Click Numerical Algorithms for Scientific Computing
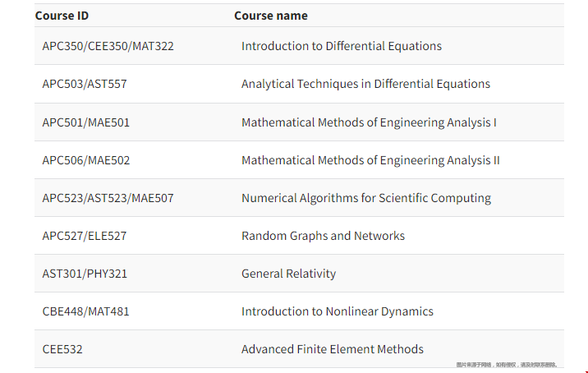588x373 pixels. point(366,198)
